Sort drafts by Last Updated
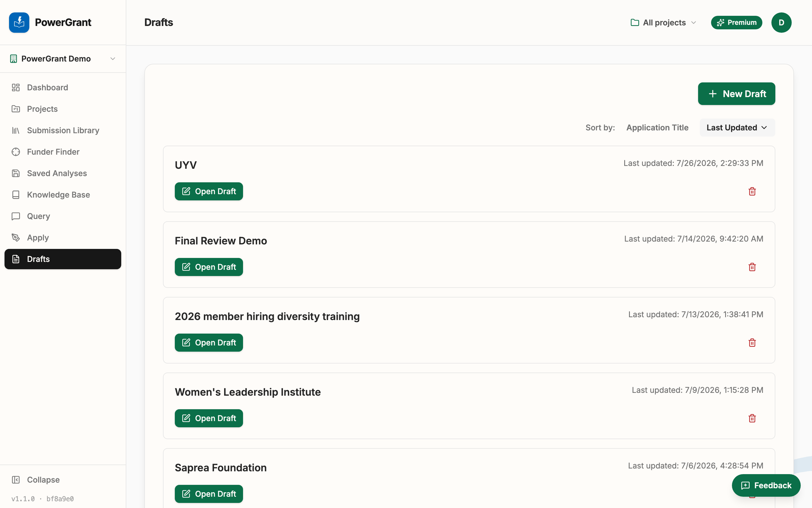 pyautogui.click(x=737, y=128)
